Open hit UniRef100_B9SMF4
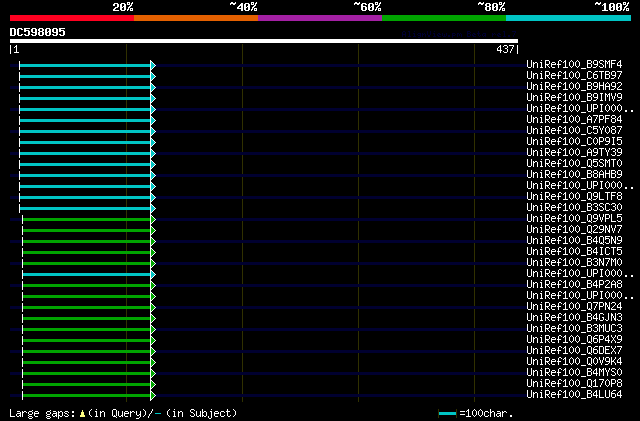 coord(574,65)
